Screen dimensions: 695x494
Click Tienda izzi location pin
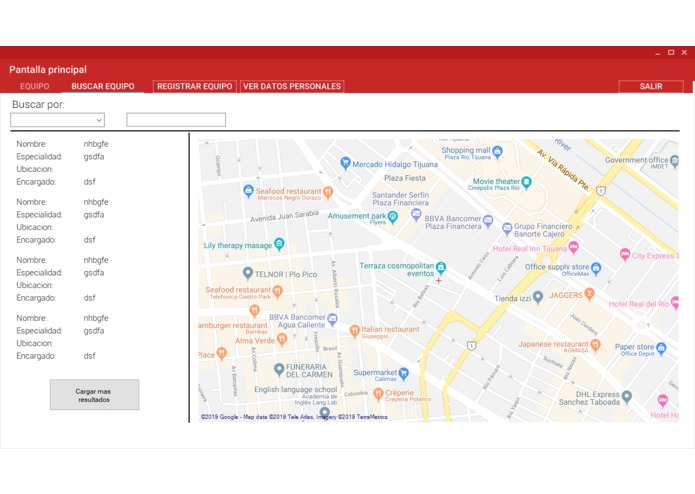pos(538,296)
